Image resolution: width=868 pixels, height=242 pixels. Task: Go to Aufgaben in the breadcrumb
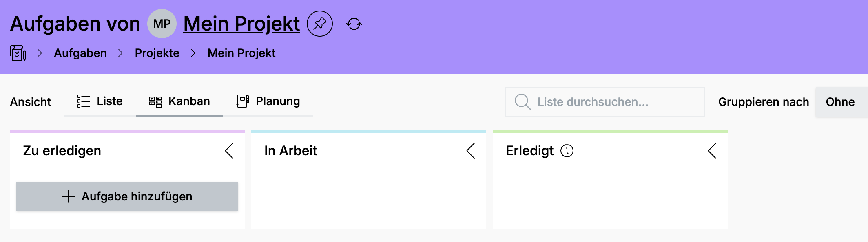[x=80, y=53]
